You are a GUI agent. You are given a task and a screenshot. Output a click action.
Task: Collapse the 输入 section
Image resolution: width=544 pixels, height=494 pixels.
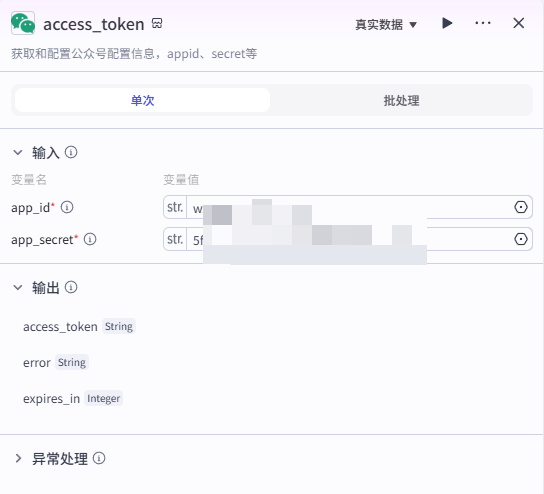18,152
